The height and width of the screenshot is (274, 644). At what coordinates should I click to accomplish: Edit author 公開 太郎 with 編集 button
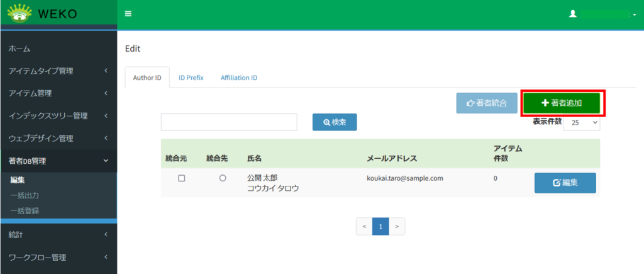[565, 183]
